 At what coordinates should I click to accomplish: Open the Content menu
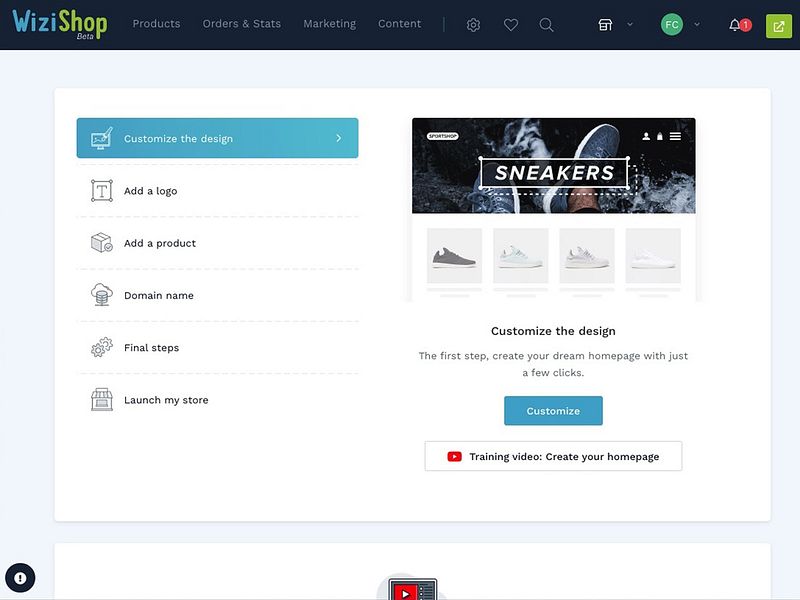point(399,24)
